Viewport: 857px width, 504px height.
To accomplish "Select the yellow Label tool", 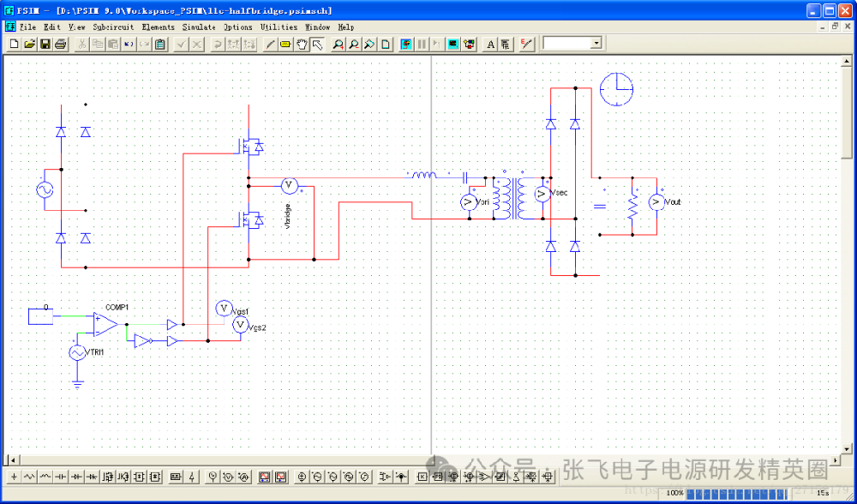I will point(285,45).
